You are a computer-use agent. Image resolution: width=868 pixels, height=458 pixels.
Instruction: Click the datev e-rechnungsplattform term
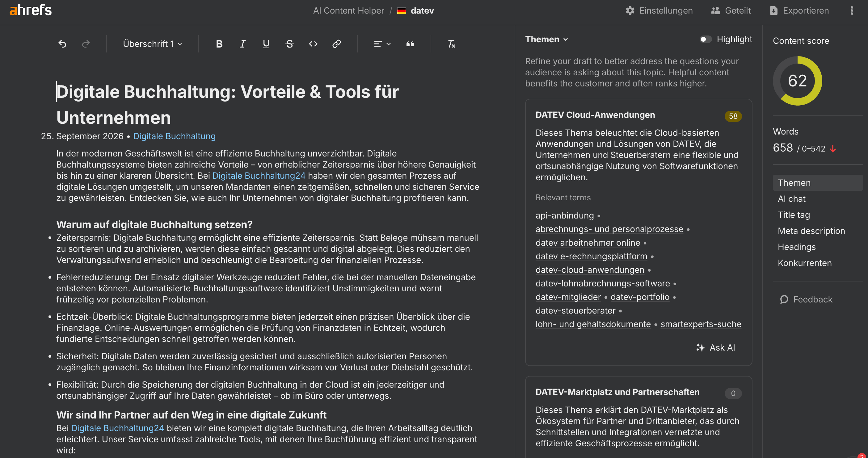(591, 256)
